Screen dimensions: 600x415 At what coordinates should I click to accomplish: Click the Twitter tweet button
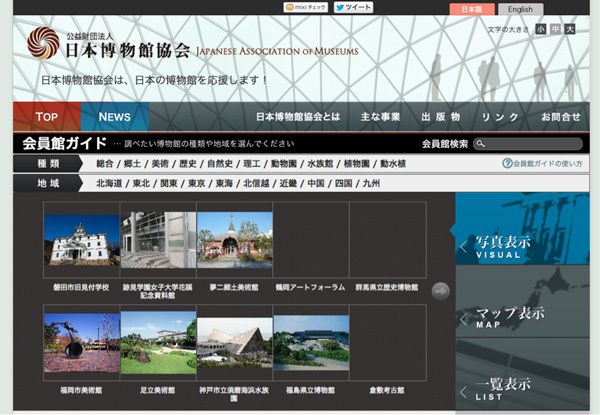354,7
